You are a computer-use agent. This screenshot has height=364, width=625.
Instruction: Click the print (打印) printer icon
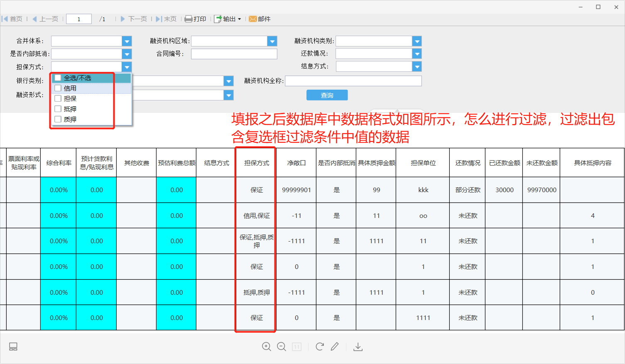(x=189, y=19)
